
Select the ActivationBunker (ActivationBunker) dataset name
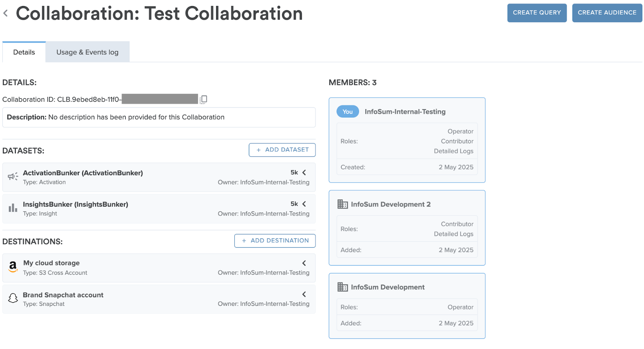pyautogui.click(x=83, y=173)
